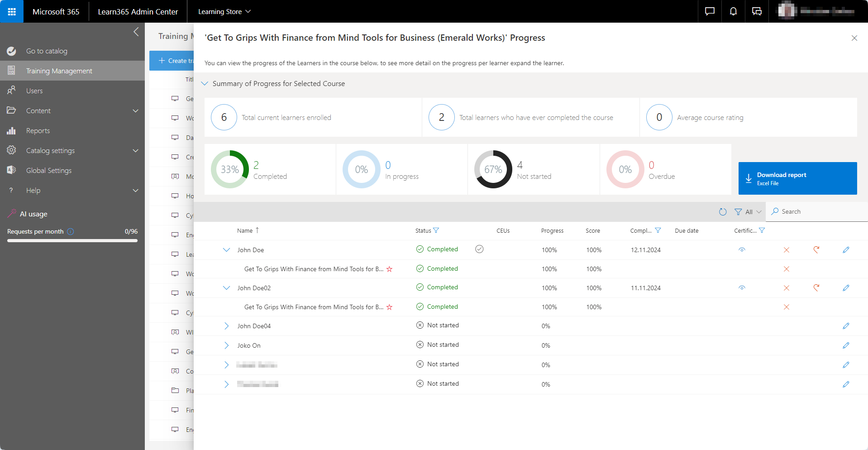View John Doe02's certificate
Image resolution: width=868 pixels, height=450 pixels.
(742, 288)
